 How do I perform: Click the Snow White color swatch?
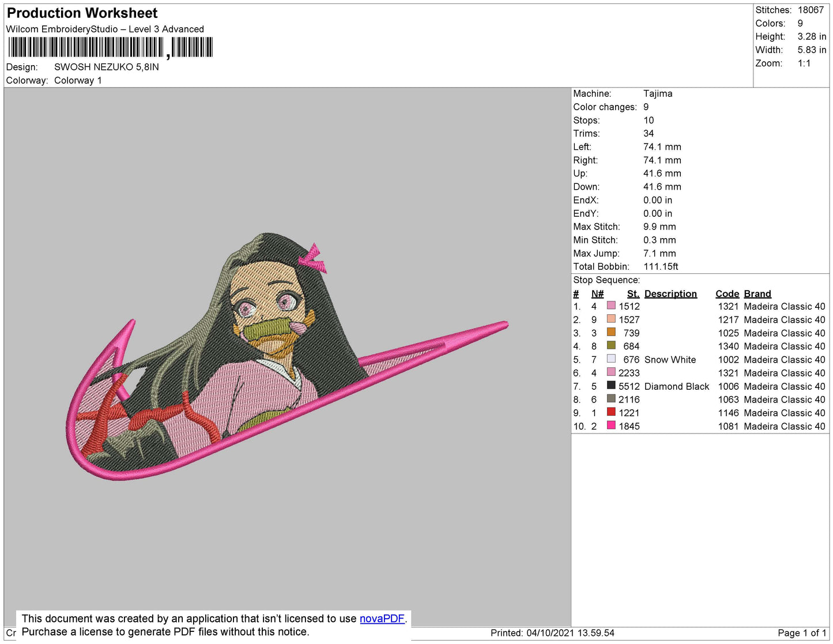(611, 359)
